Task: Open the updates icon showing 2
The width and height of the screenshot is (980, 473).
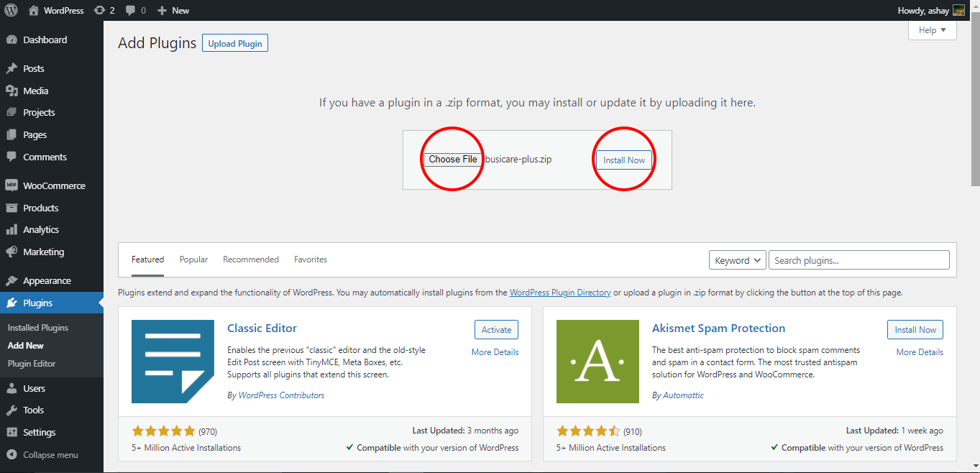Action: pos(99,11)
